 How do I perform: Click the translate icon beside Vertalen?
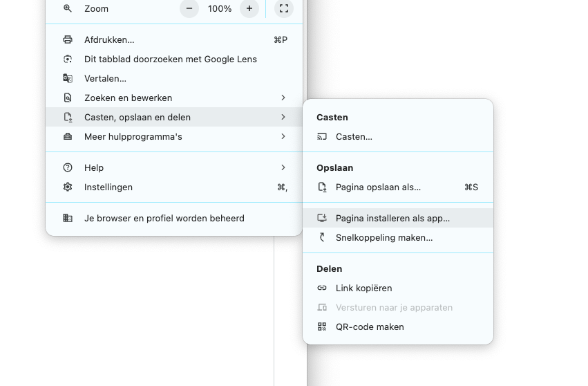coord(68,78)
